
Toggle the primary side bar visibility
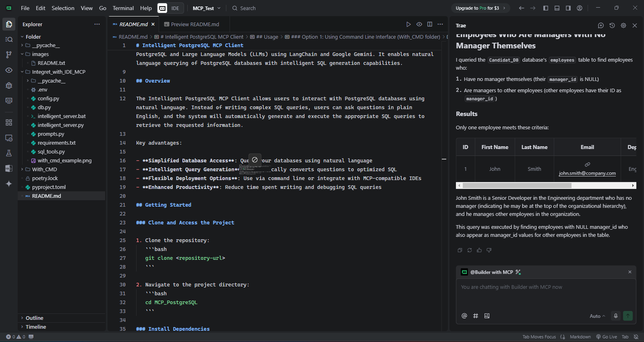tap(546, 8)
